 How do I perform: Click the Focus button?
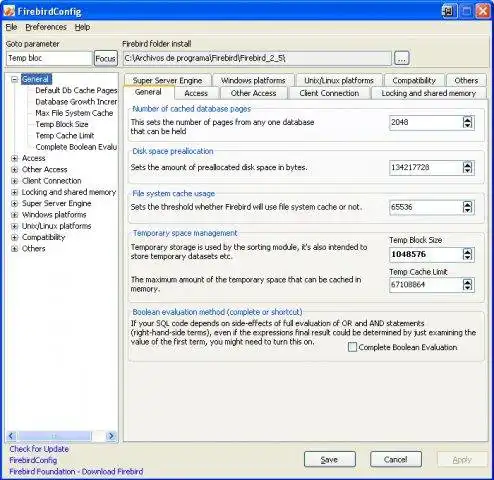106,59
